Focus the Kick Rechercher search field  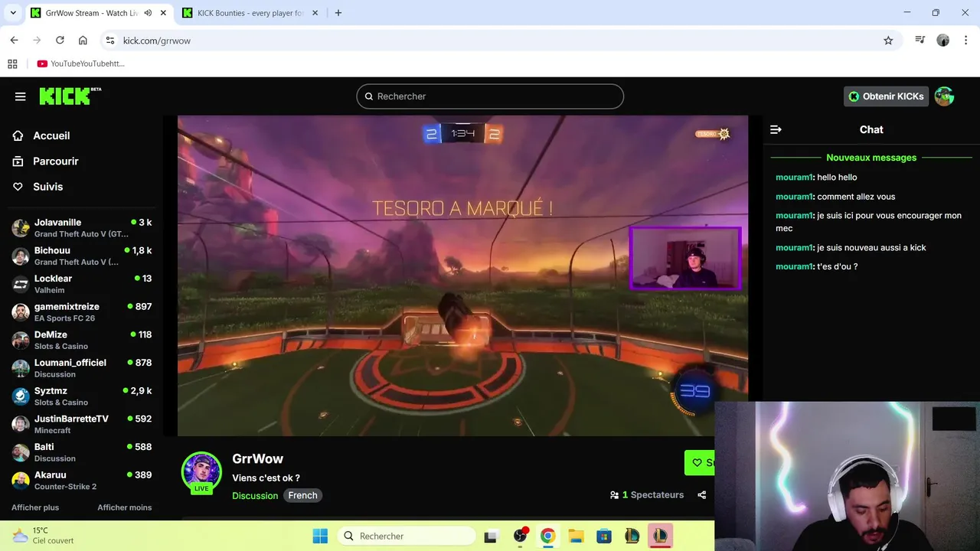point(490,96)
